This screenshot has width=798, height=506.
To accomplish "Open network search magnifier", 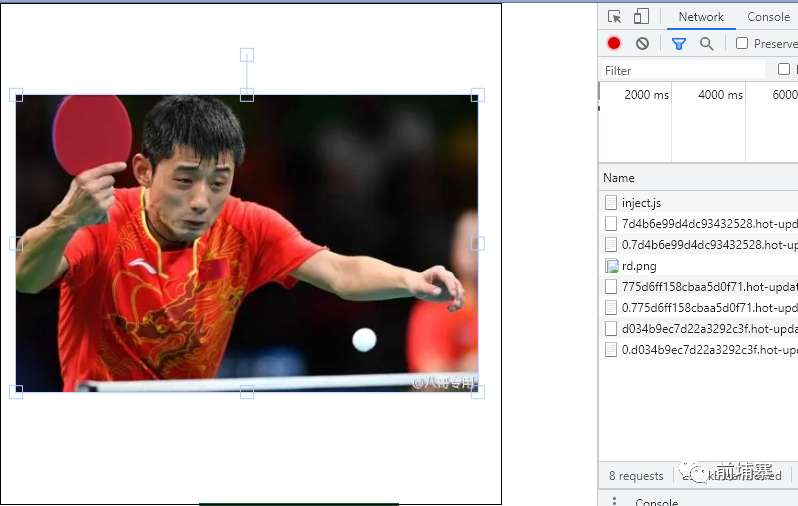I will point(706,44).
